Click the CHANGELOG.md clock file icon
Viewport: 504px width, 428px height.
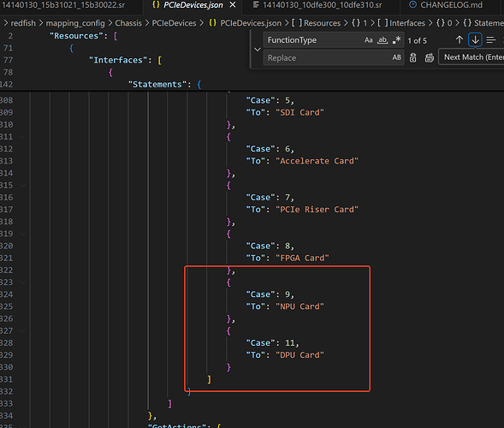coord(412,5)
